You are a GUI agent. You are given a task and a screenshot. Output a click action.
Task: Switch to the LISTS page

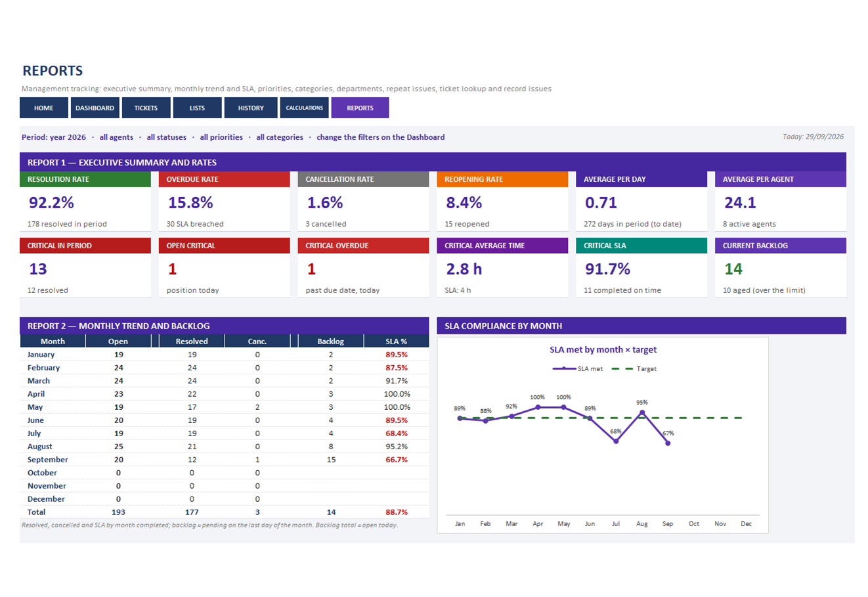[x=197, y=108]
